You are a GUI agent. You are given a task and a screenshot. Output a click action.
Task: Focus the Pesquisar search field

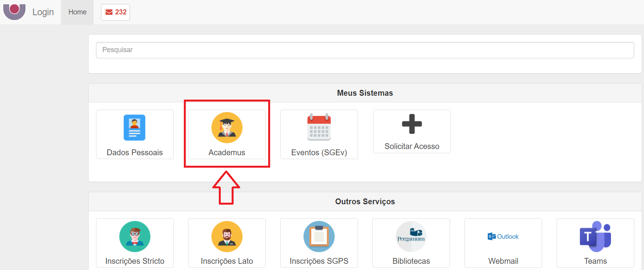click(x=365, y=50)
